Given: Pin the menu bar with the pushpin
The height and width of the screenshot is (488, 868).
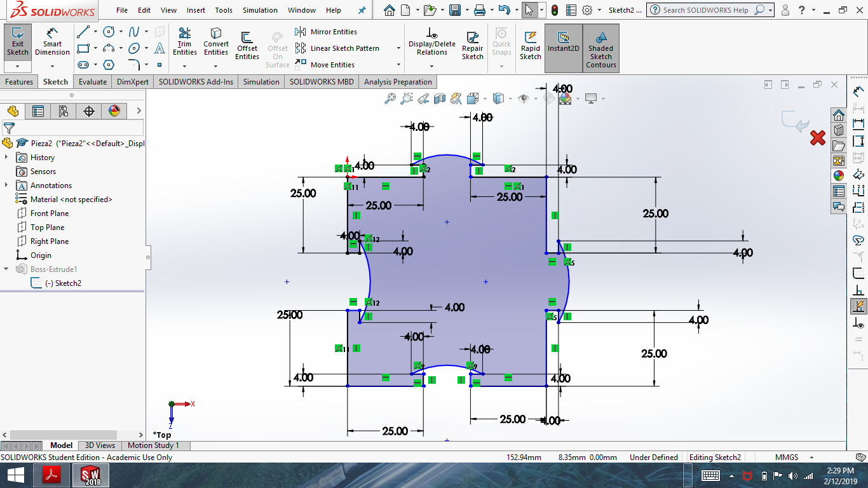Looking at the screenshot, I should click(x=362, y=10).
